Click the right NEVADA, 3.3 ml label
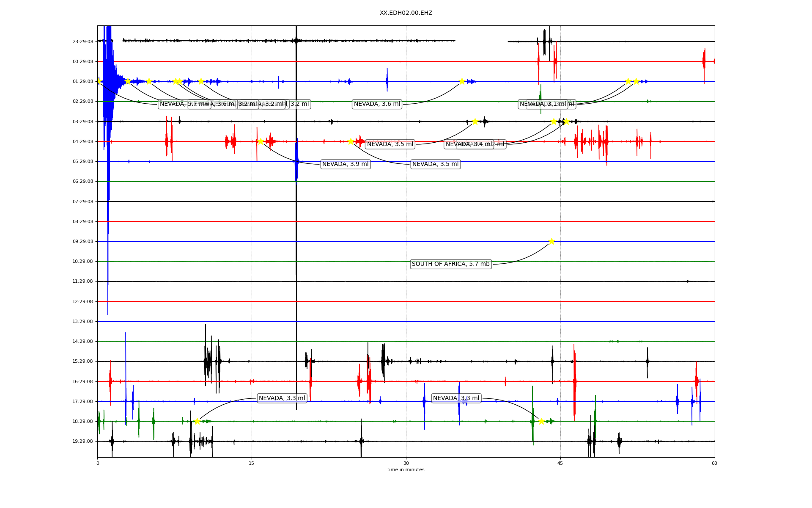 click(456, 398)
